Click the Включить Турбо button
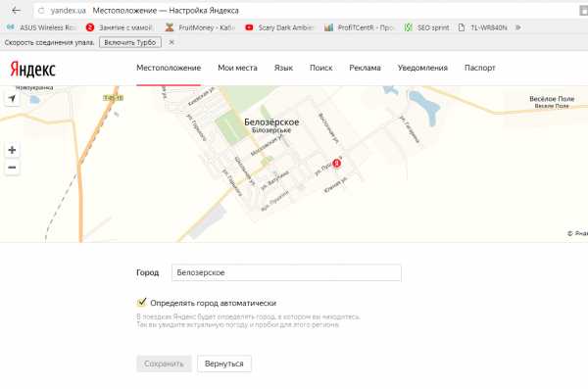The height and width of the screenshot is (389, 588). [x=130, y=42]
